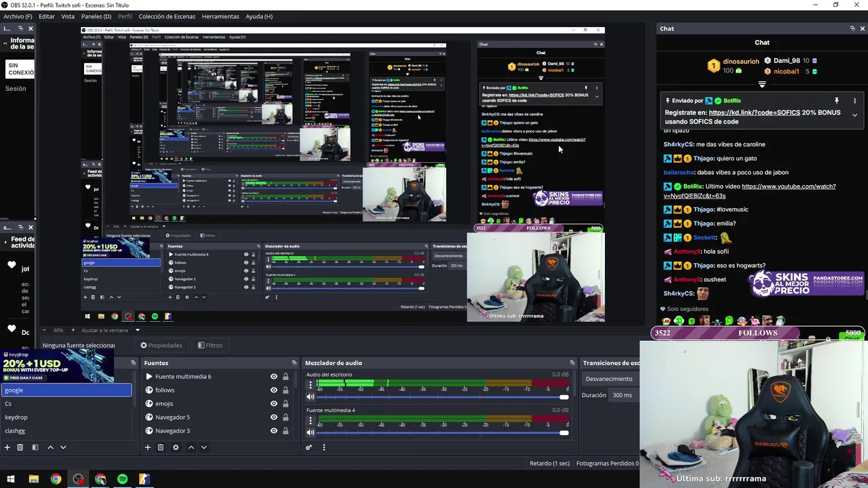Add a new scene with plus icon
Screen dimensions: 868x488
(7, 447)
